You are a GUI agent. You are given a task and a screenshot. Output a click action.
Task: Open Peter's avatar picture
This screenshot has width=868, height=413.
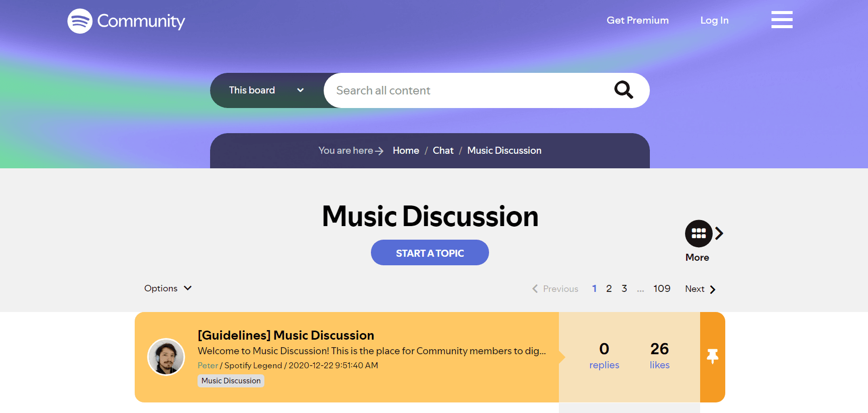pos(166,357)
